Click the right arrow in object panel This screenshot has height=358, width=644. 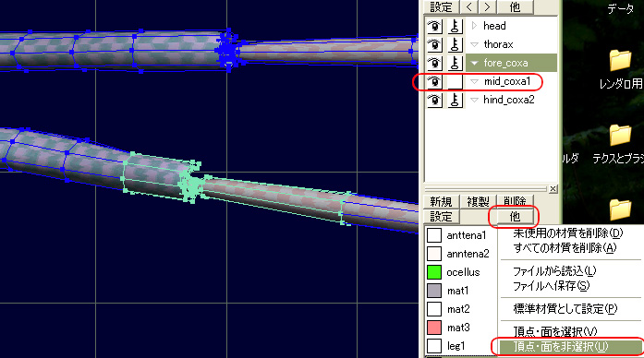point(487,7)
